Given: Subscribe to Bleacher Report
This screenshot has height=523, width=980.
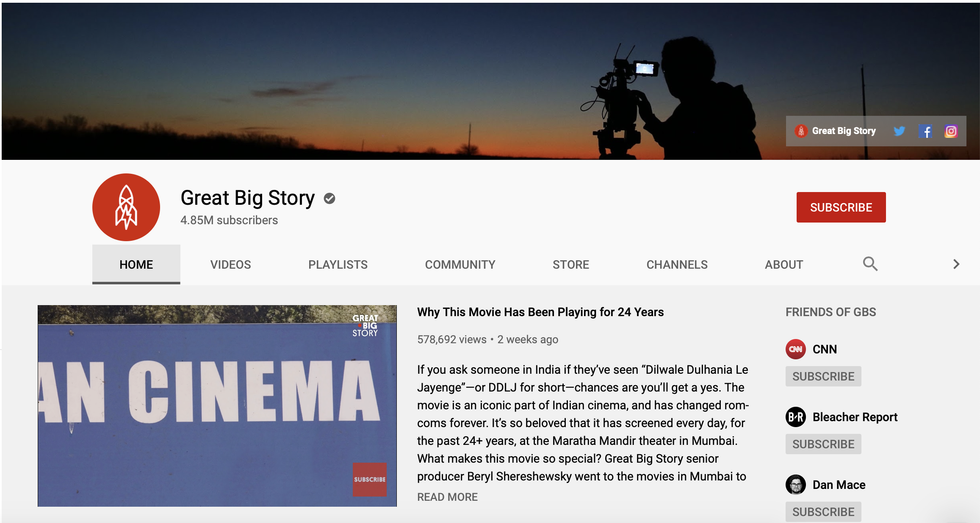Looking at the screenshot, I should (x=823, y=444).
